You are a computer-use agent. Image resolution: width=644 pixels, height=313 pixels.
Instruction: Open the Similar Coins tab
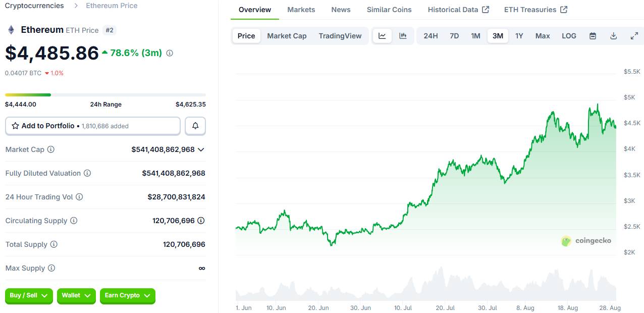click(x=389, y=10)
